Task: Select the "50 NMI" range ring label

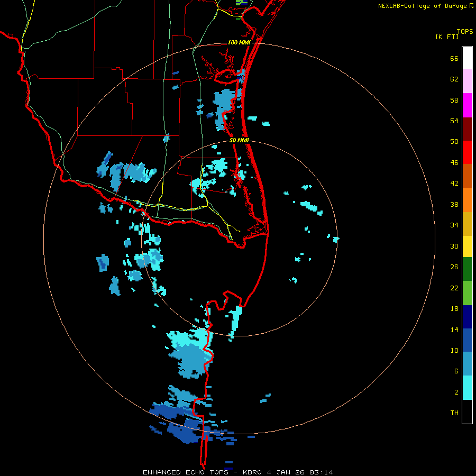Action: [239, 140]
